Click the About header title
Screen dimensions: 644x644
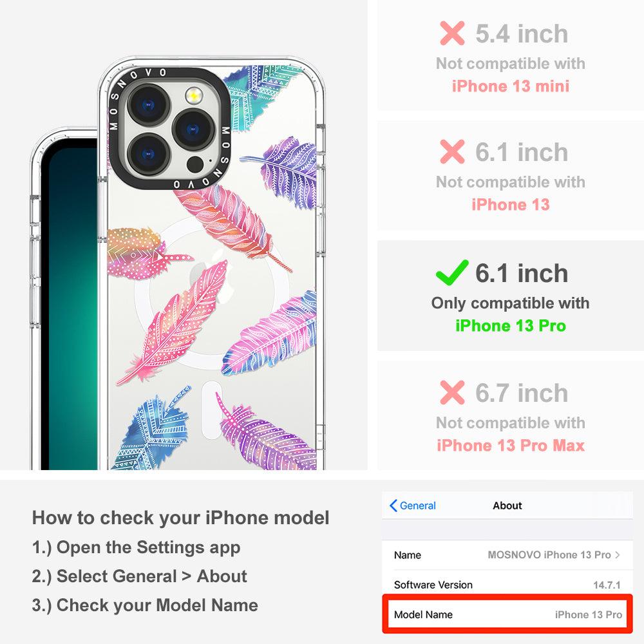click(507, 506)
